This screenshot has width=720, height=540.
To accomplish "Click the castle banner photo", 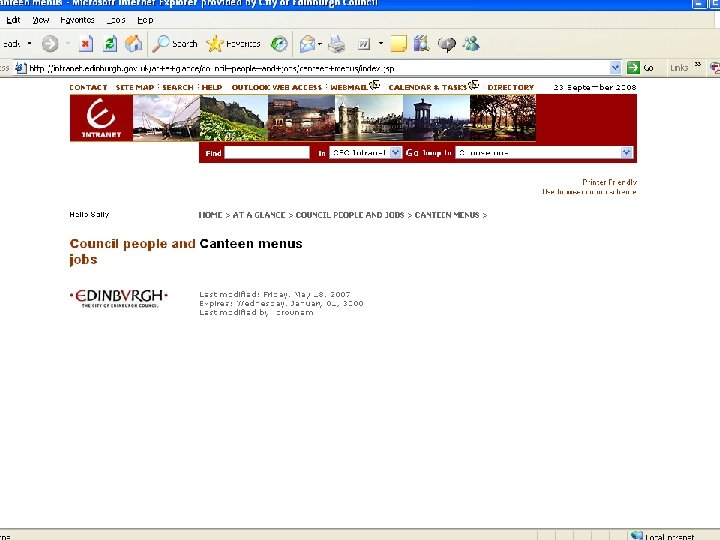I will (234, 118).
